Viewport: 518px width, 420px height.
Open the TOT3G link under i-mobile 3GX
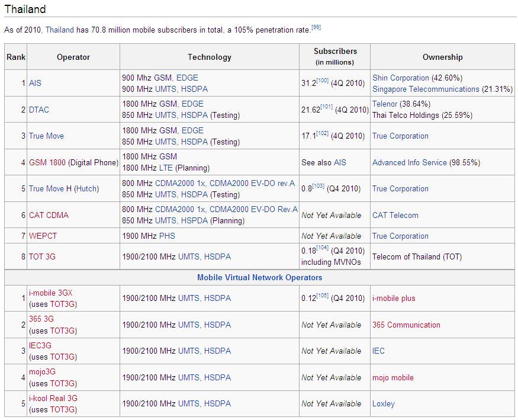pos(62,304)
